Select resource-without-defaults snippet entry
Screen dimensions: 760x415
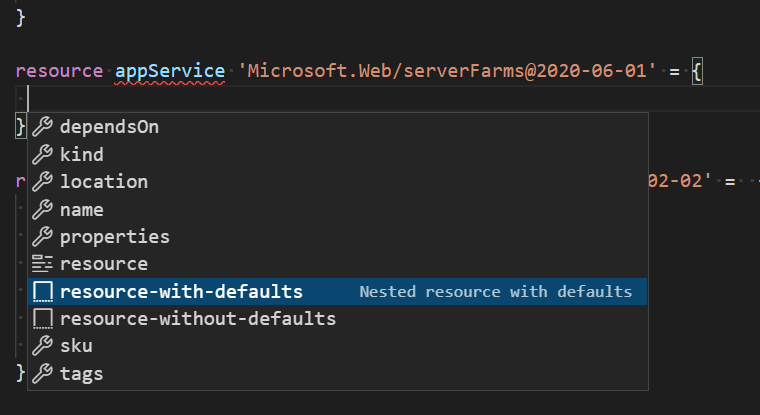pos(198,319)
